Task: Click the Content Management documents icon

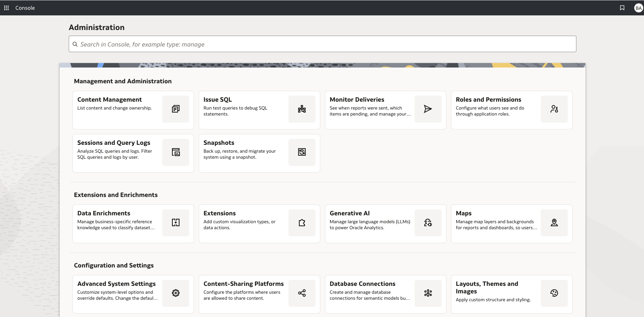Action: coord(176,109)
